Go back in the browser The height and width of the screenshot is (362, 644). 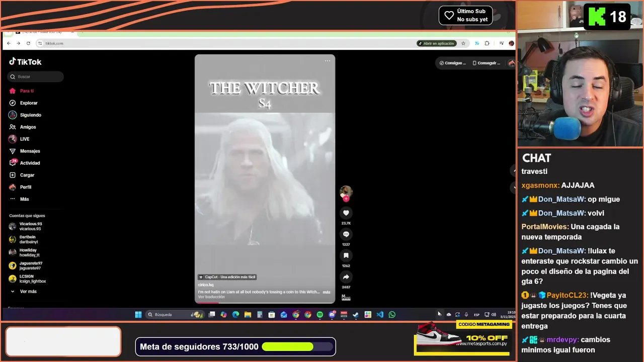tap(9, 43)
